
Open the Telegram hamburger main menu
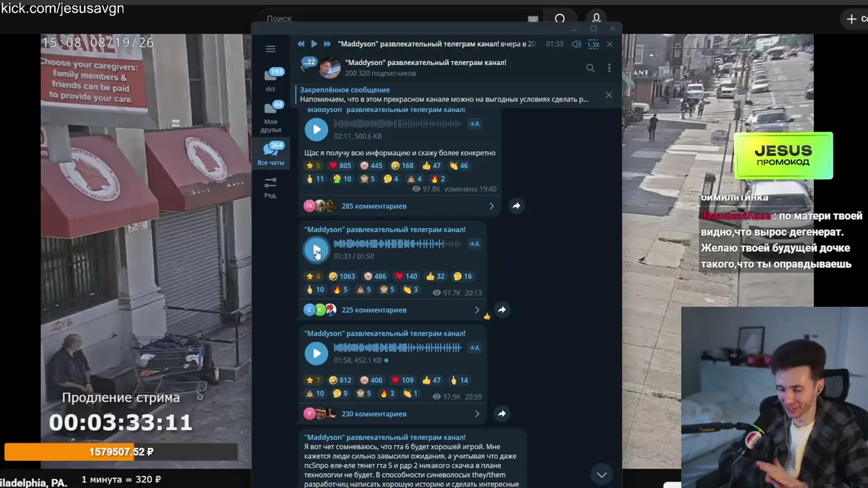[x=271, y=49]
